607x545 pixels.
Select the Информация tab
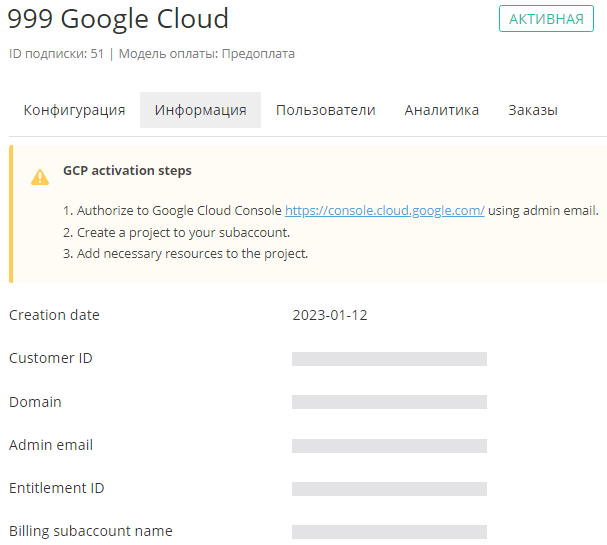(x=200, y=110)
